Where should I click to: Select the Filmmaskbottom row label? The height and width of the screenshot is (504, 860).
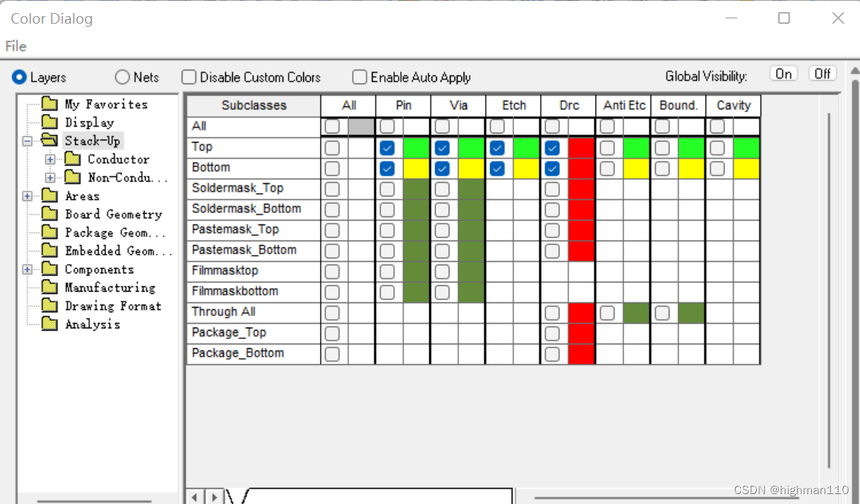click(234, 291)
